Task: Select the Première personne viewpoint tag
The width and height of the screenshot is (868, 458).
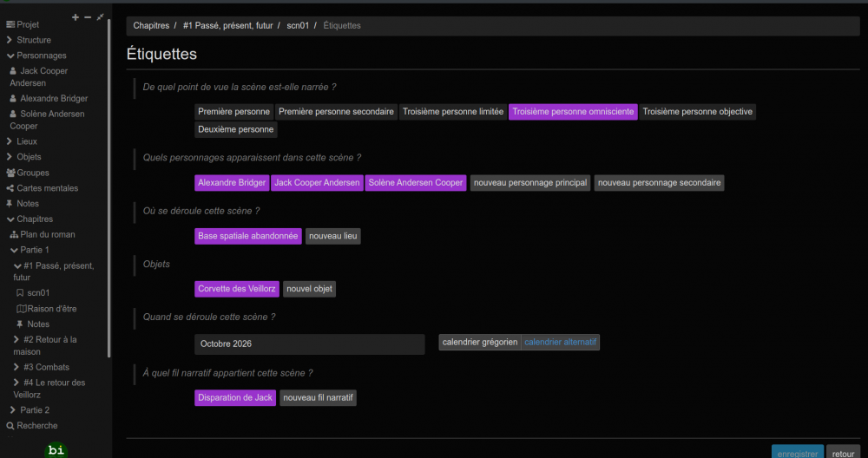Action: (x=233, y=112)
